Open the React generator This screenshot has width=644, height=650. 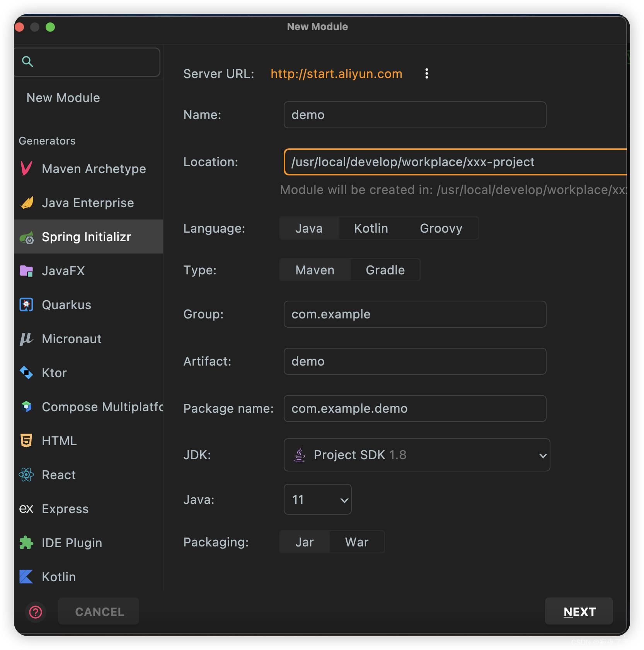58,475
